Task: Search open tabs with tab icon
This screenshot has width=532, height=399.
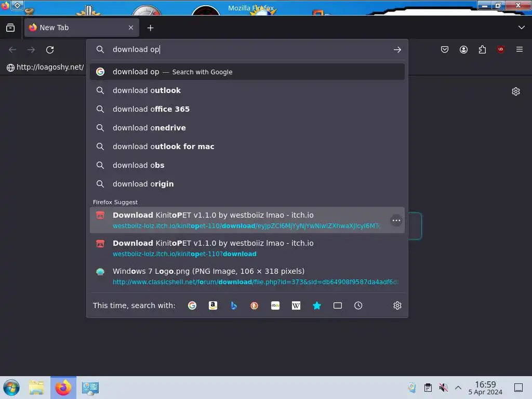Action: (338, 305)
